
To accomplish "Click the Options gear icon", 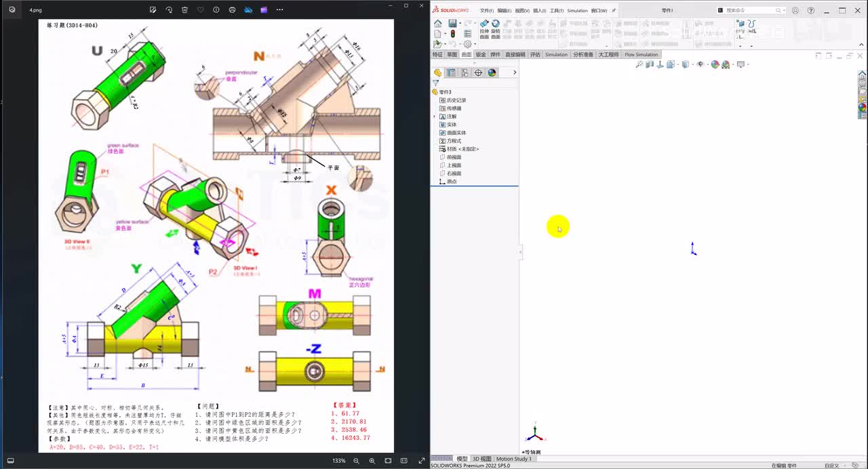I will (x=467, y=44).
